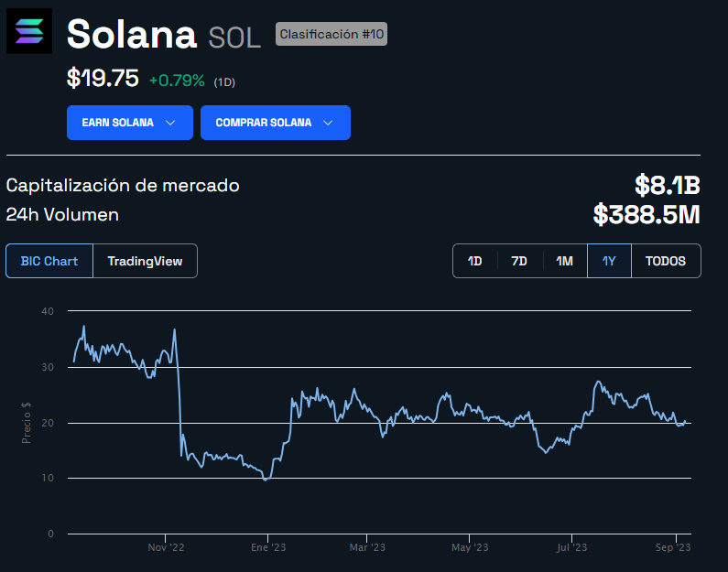This screenshot has height=572, width=728.
Task: Click the Ene '23 axis marker
Action: (268, 547)
